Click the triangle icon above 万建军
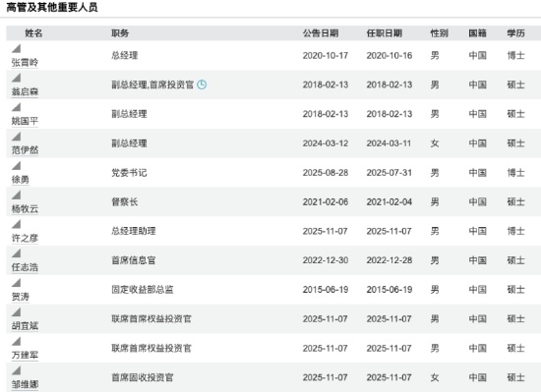541x392 pixels. (16, 341)
